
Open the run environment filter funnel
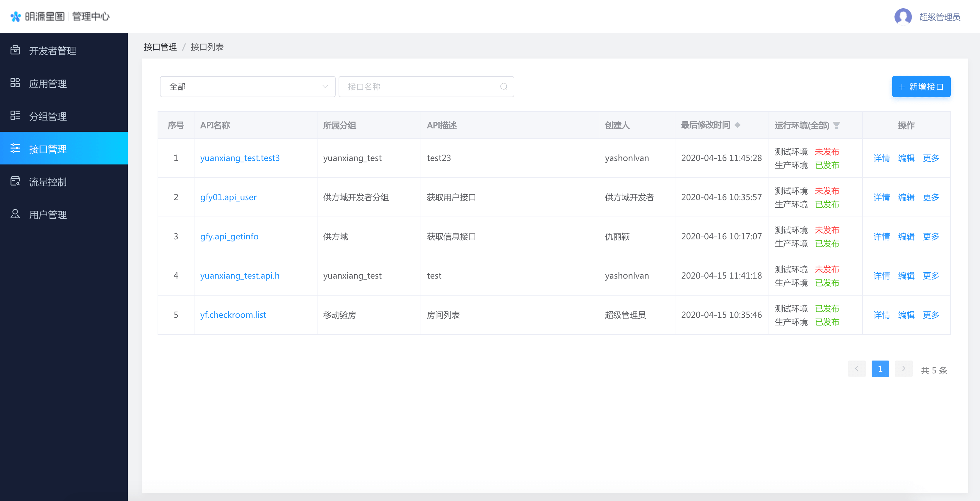836,125
